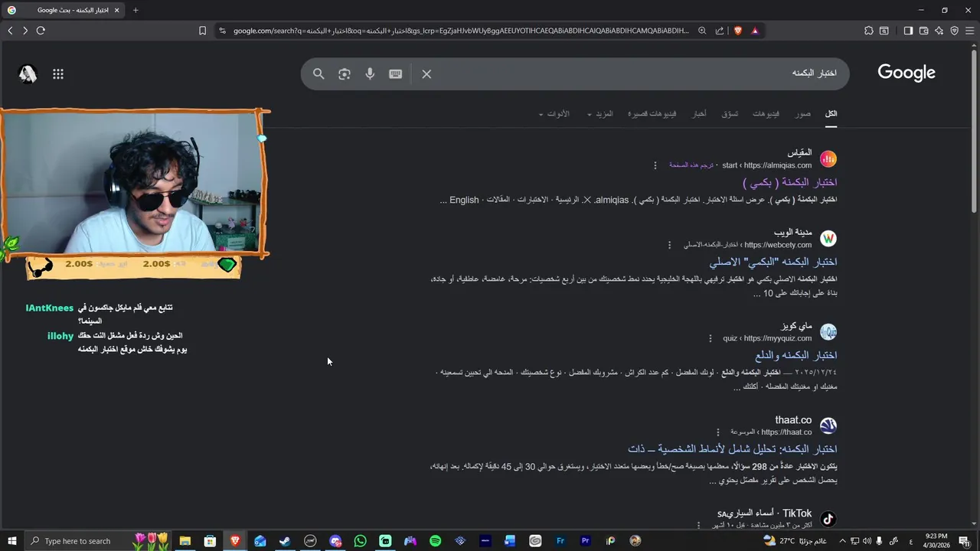
Task: Clear the search box with X
Action: [426, 74]
